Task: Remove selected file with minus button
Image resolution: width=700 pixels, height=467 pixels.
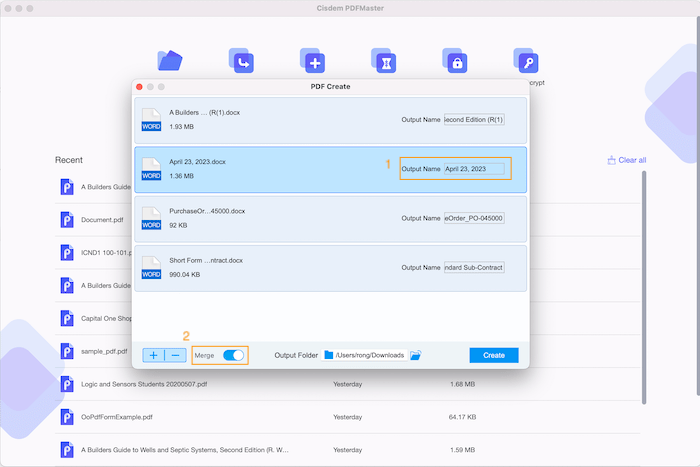Action: [x=175, y=355]
